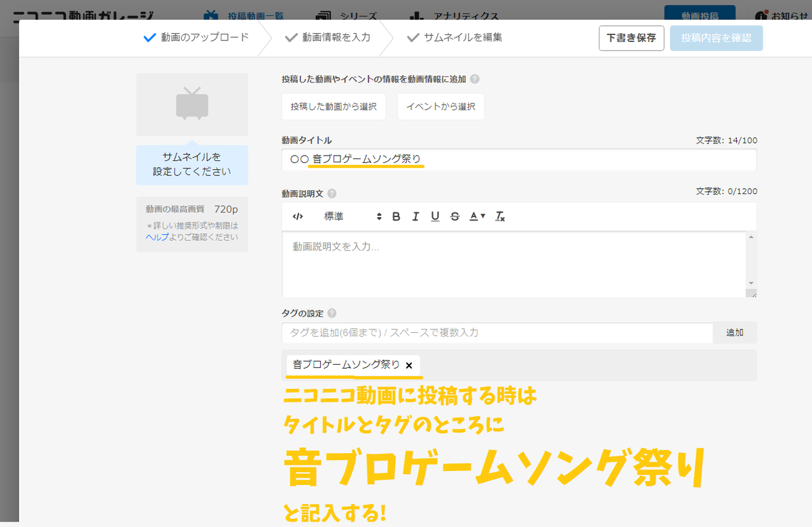Apply strikethrough in the description toolbar
812x527 pixels.
point(455,216)
